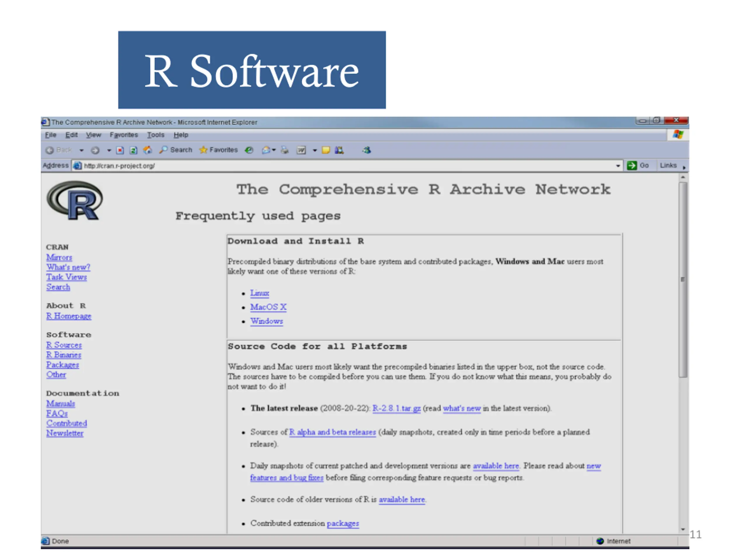
Task: Open the Search toolbar button
Action: 176,150
